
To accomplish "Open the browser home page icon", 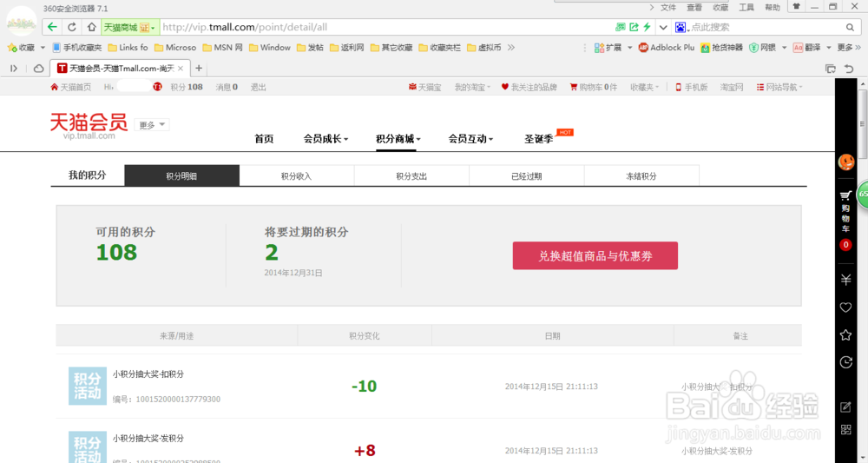I will (91, 27).
